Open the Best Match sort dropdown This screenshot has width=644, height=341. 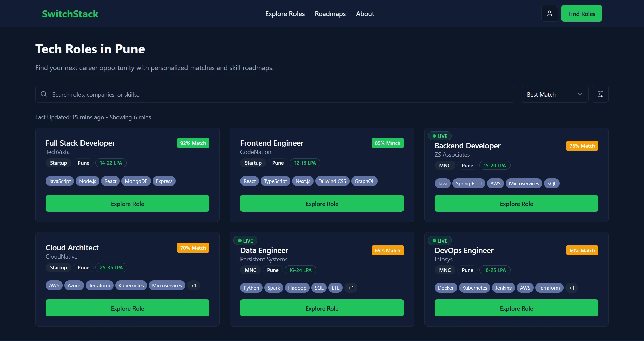[554, 94]
